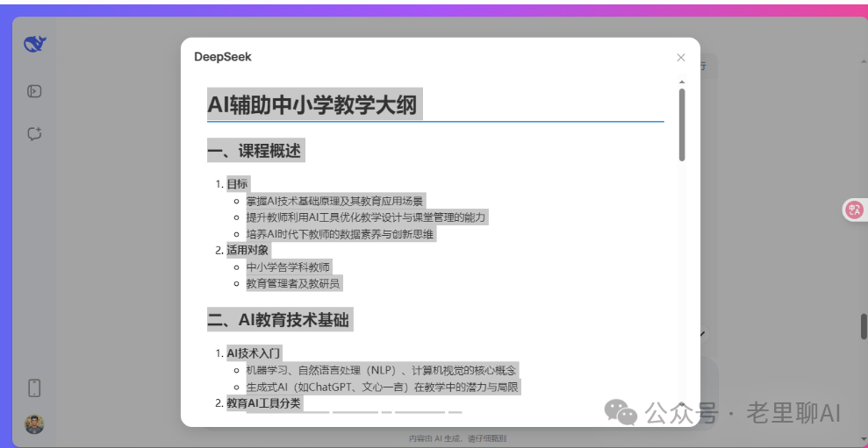This screenshot has height=448, width=868.
Task: Click the mobile phone app icon
Action: tap(35, 388)
